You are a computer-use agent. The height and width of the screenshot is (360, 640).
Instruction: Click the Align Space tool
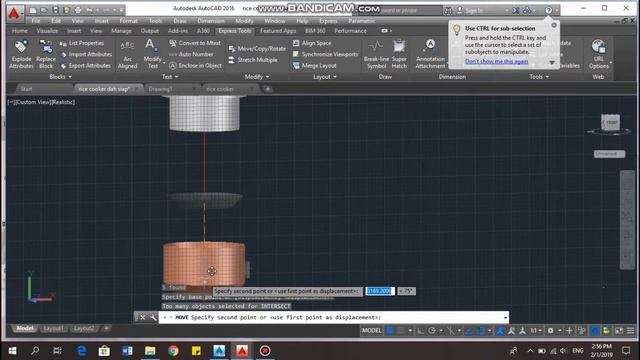[x=312, y=43]
